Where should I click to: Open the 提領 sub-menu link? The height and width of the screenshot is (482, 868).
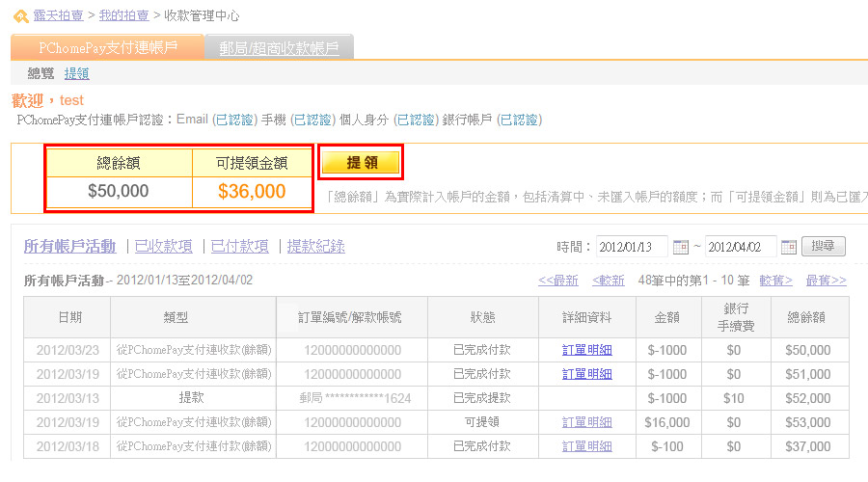[77, 73]
